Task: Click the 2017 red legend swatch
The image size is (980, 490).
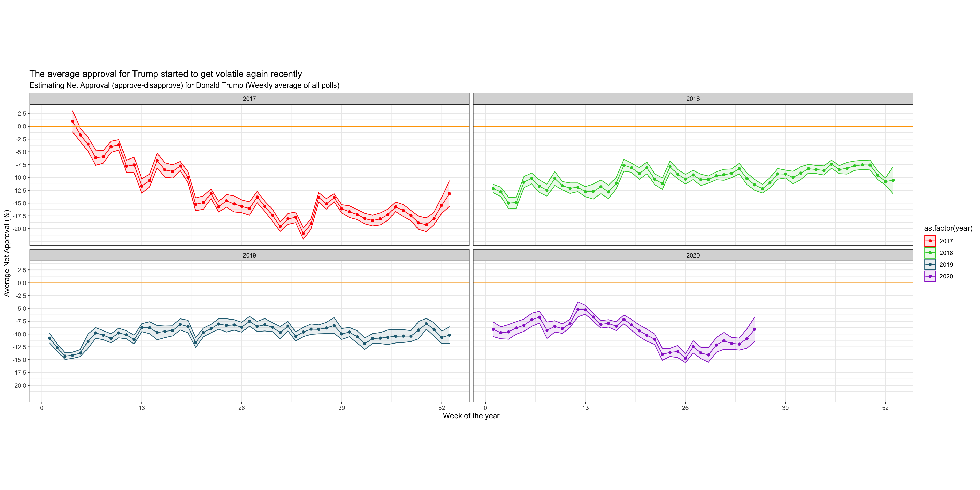Action: [x=930, y=241]
